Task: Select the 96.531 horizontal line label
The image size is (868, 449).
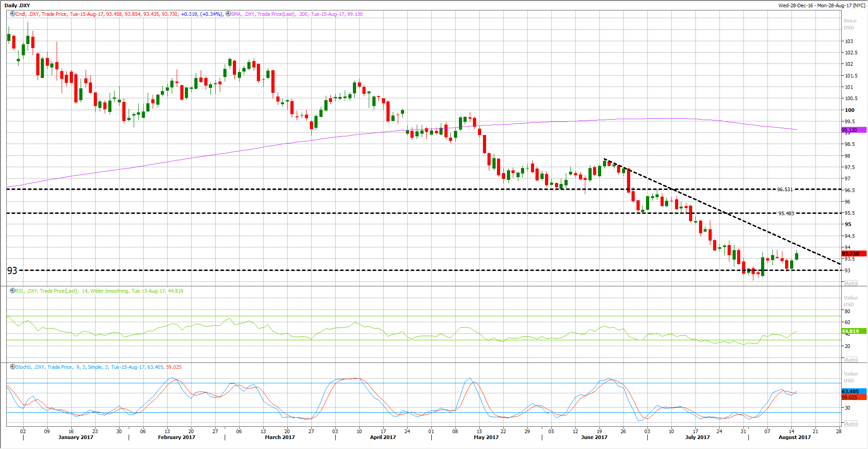Action: 785,189
